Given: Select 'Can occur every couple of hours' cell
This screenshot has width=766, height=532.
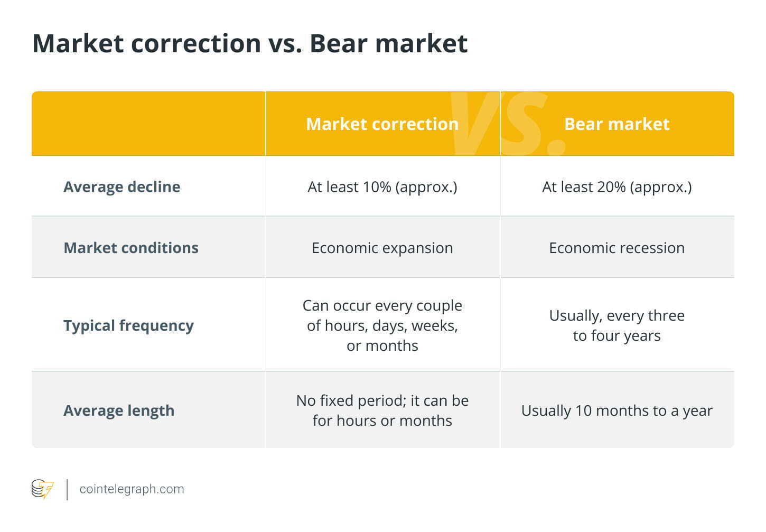Looking at the screenshot, I should tap(382, 325).
